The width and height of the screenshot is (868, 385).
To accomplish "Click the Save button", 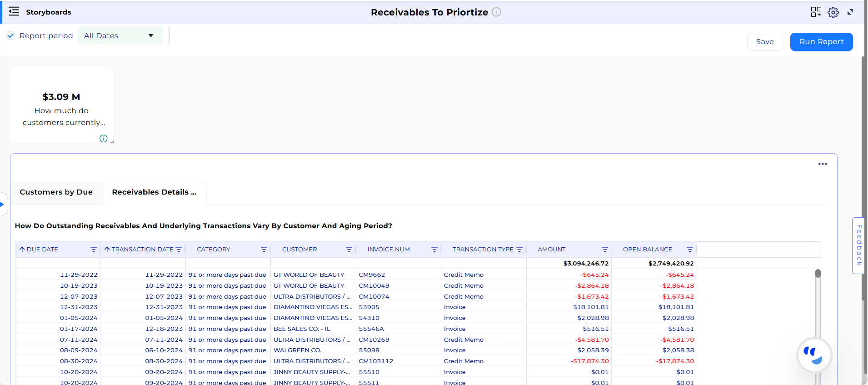I will coord(764,42).
